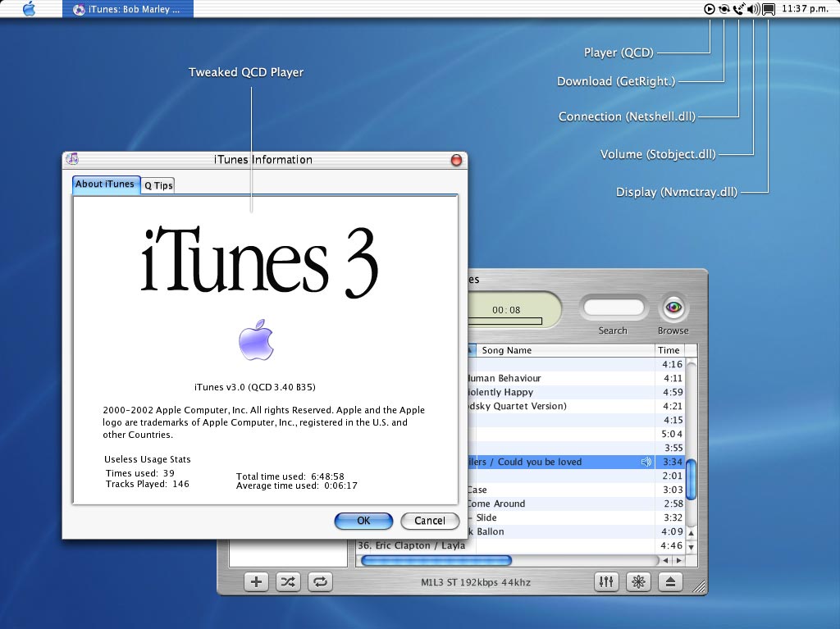Sort by the Time column header

coord(669,350)
